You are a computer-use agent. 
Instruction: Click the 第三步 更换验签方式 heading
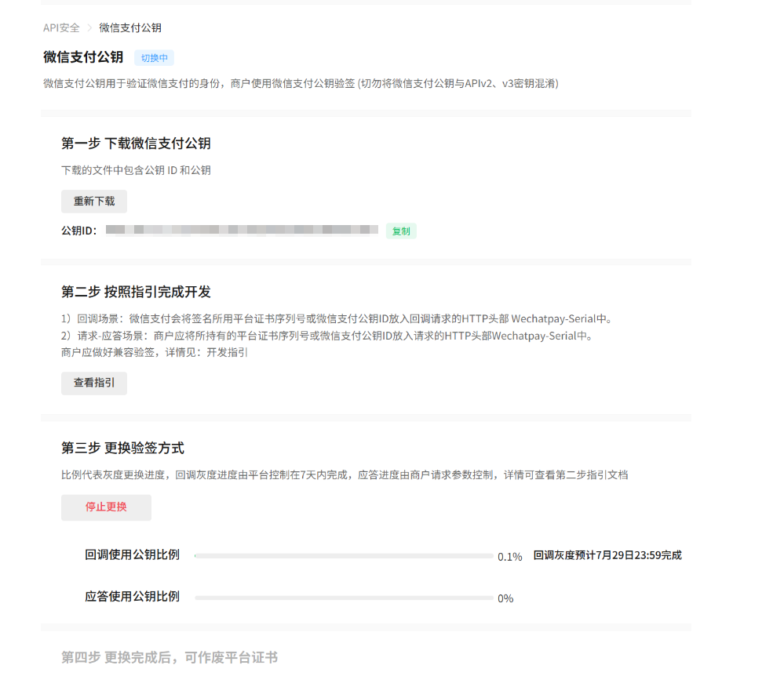pyautogui.click(x=122, y=448)
